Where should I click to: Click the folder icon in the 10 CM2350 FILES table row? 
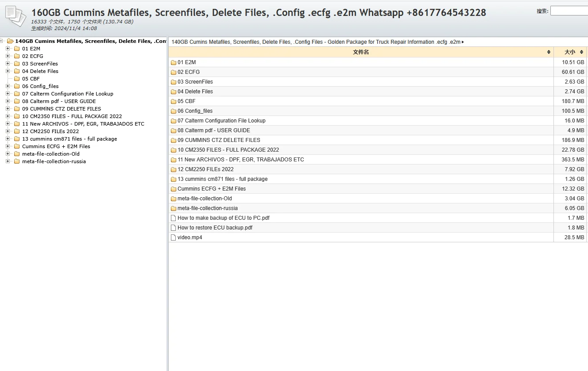point(174,150)
